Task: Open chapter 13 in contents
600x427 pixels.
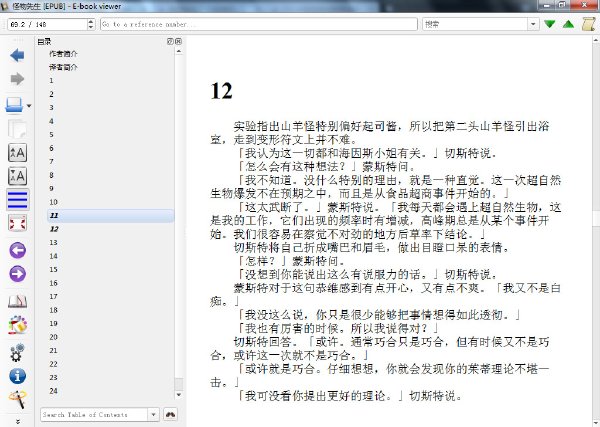Action: pyautogui.click(x=54, y=243)
